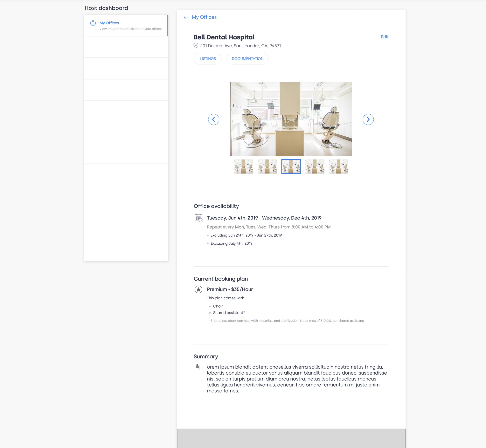Click 'Excluding July 4th, 2019' entry
This screenshot has width=486, height=448.
pyautogui.click(x=231, y=243)
